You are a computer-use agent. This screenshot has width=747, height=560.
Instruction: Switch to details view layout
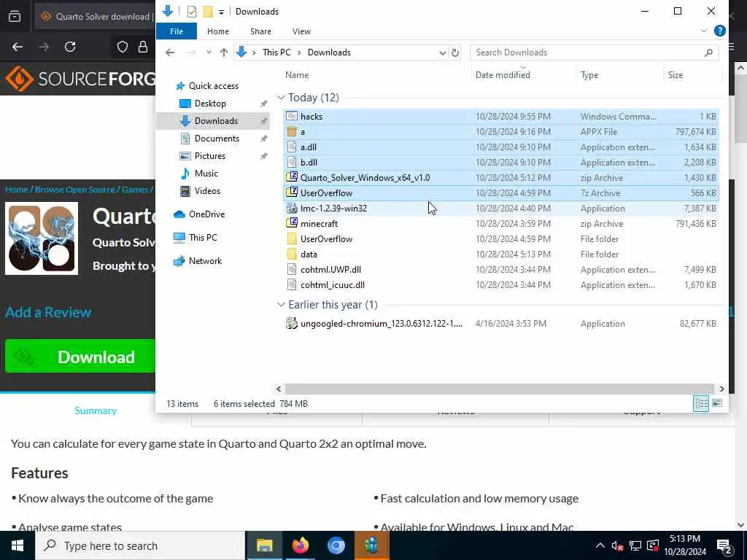(701, 403)
